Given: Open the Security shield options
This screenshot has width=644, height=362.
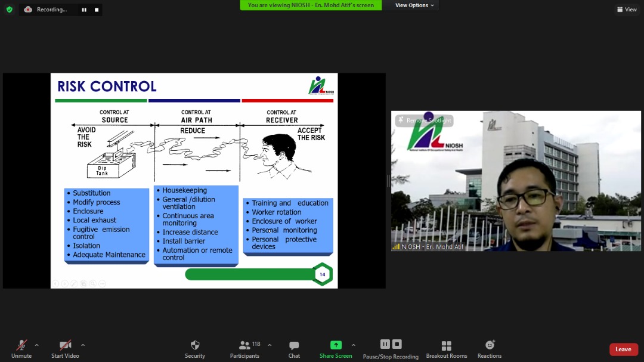Looking at the screenshot, I should pos(194,349).
